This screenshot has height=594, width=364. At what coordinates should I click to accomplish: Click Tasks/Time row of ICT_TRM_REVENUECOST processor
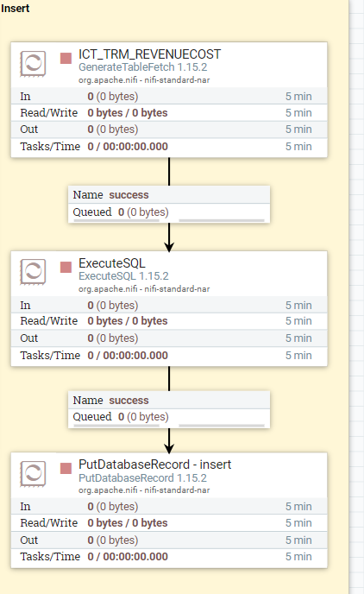169,147
